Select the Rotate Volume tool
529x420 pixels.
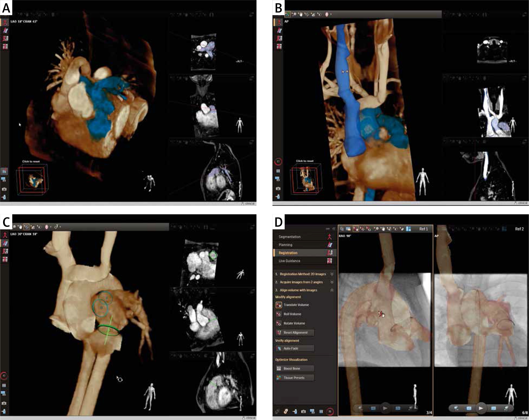(279, 323)
